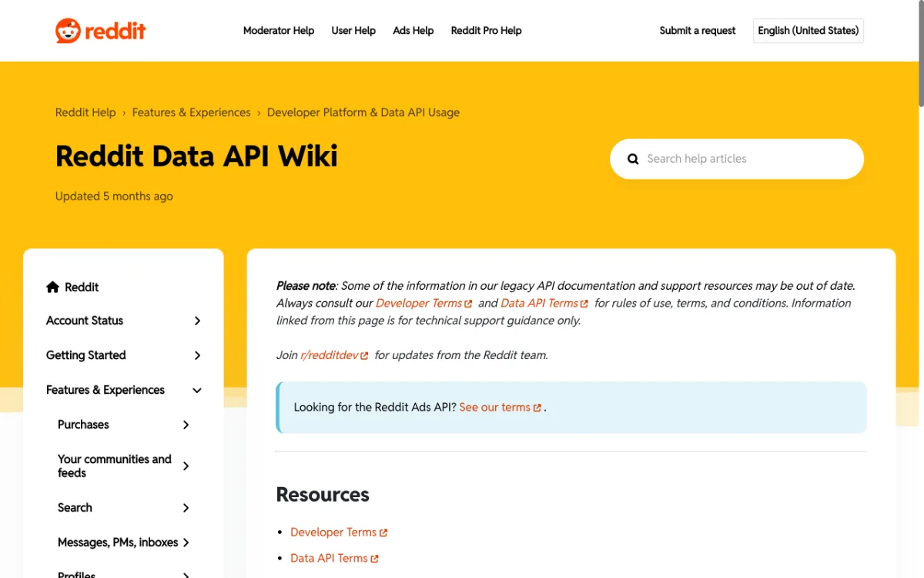
Task: Select Purchases in the sidebar
Action: pos(83,425)
